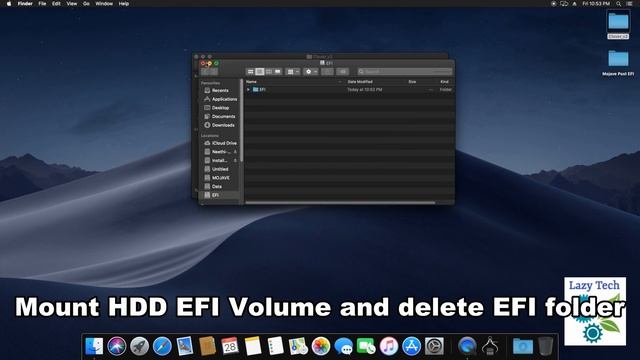Open Notes from the Dock
This screenshot has height=360, width=640.
click(x=253, y=346)
